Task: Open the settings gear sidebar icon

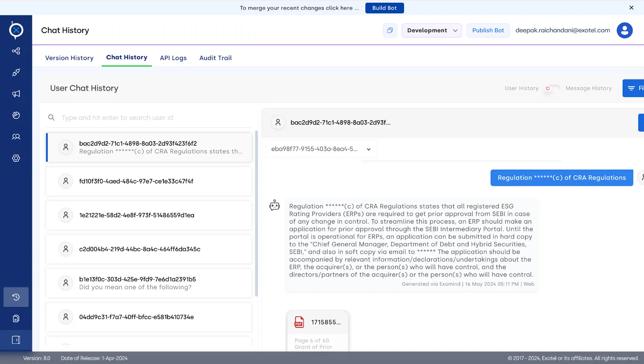Action: (16, 158)
